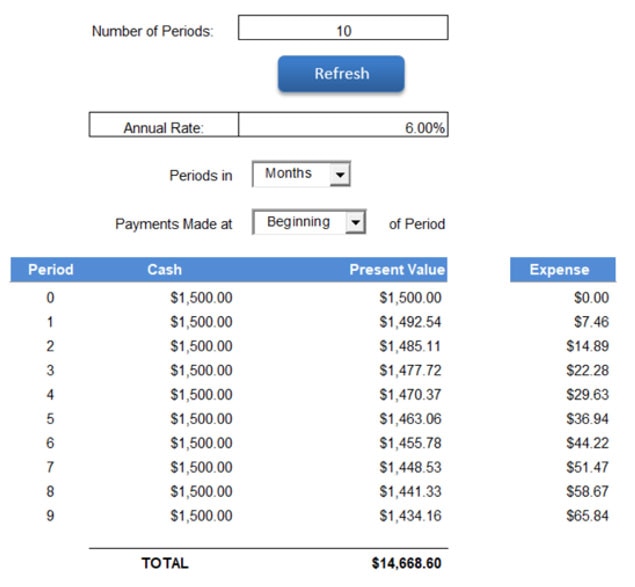Select the Period column header

pos(50,270)
